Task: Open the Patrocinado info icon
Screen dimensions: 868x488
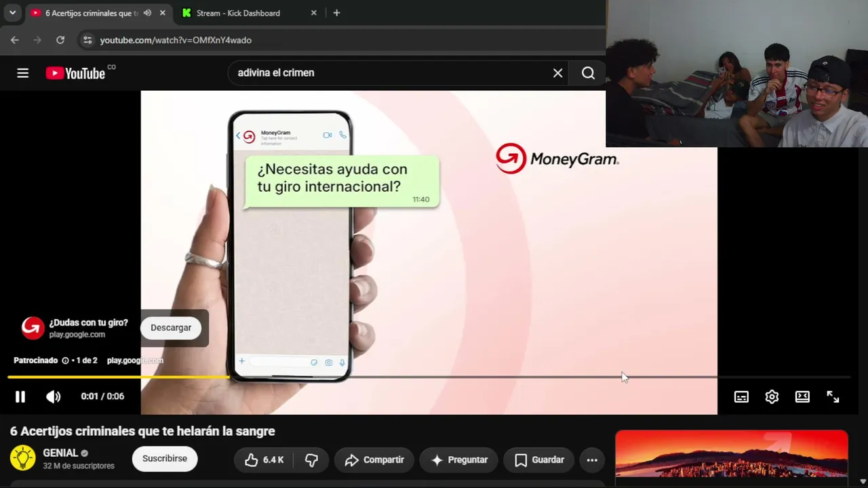Action: [66, 361]
